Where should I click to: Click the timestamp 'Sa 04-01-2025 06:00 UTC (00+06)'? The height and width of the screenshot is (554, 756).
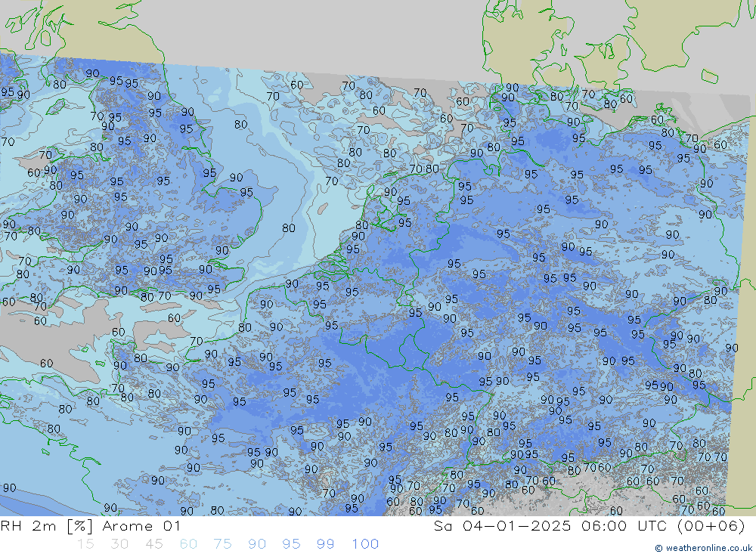pos(589,525)
